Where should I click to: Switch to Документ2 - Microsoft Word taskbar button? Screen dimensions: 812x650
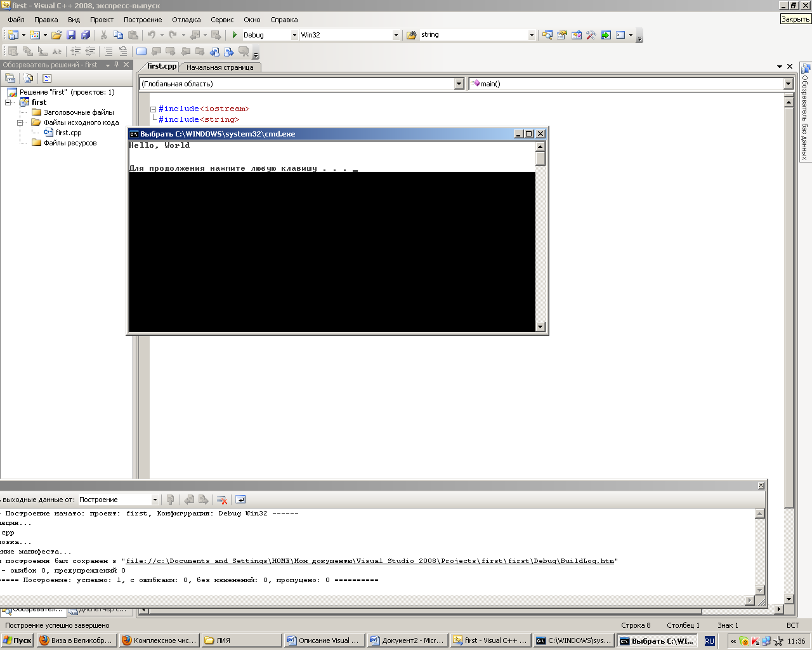407,640
